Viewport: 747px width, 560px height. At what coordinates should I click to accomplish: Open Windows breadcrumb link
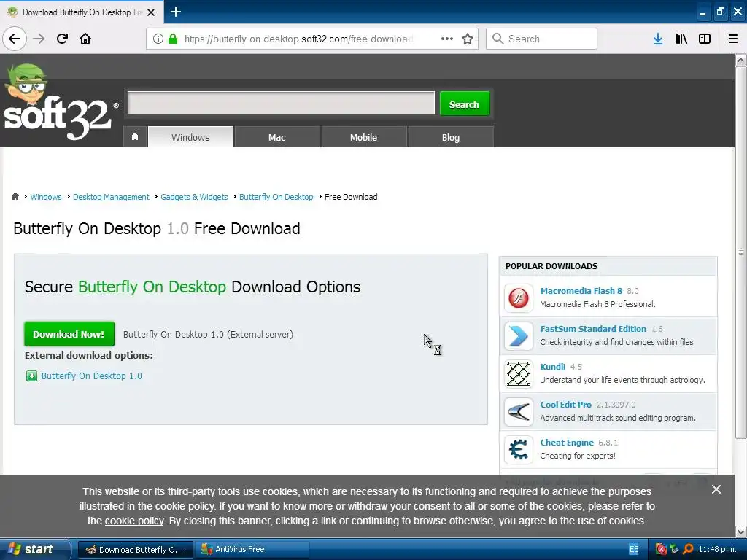pos(46,197)
